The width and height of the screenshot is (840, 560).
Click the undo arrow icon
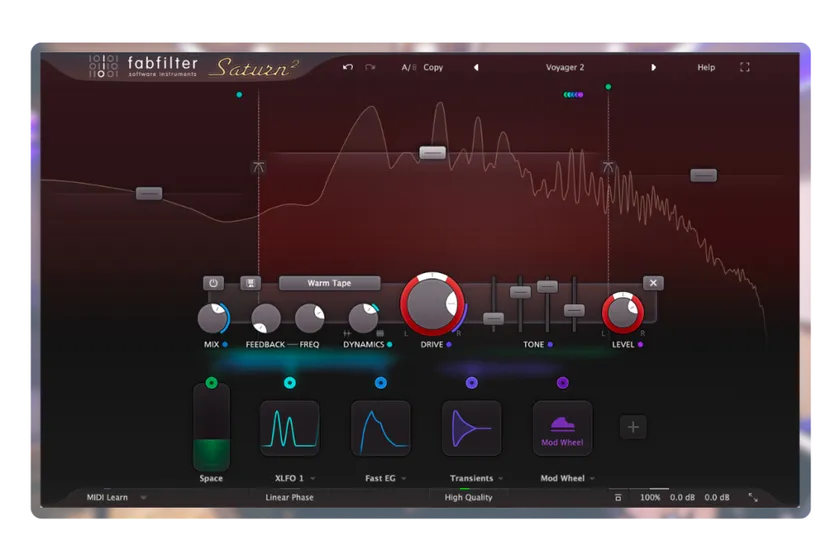pos(348,67)
